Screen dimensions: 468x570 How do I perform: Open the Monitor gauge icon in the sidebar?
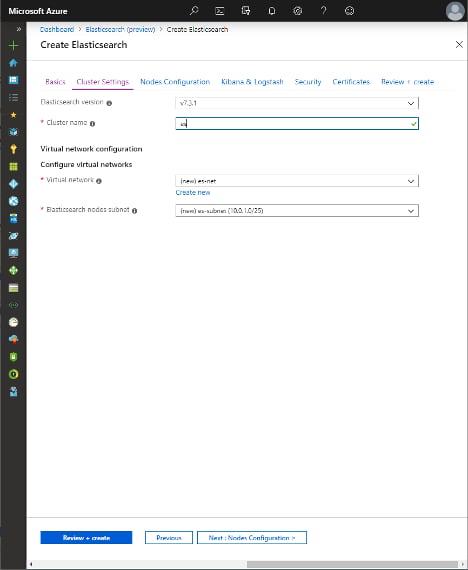tap(13, 322)
